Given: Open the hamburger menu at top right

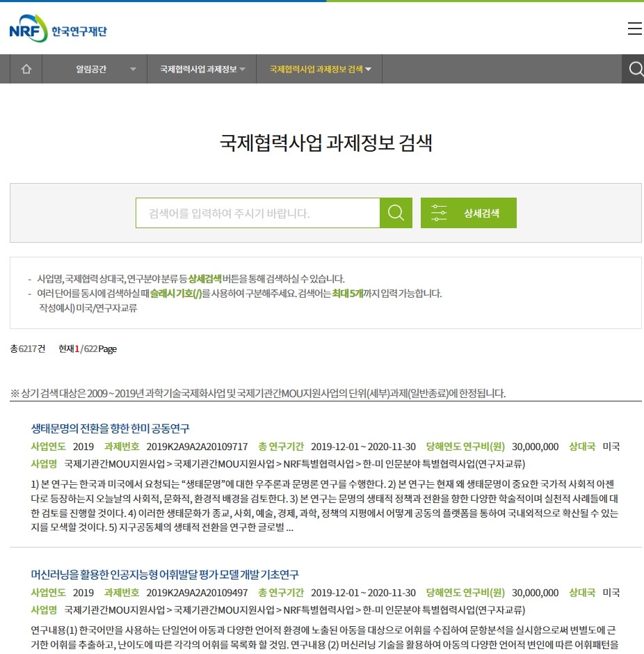Looking at the screenshot, I should click(x=634, y=29).
